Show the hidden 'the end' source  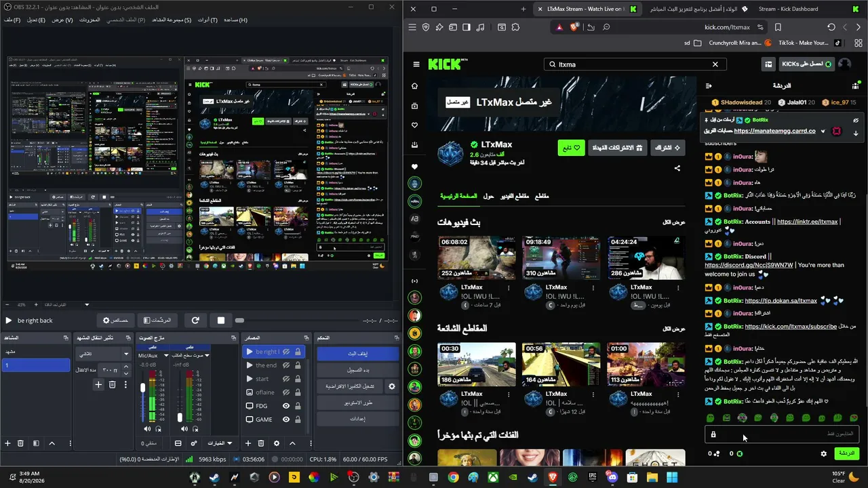286,365
